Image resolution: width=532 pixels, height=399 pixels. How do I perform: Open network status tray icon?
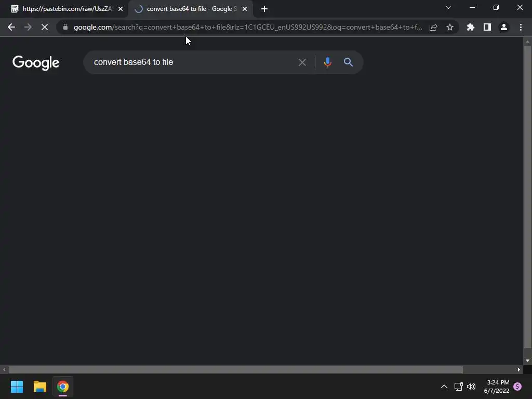click(458, 387)
